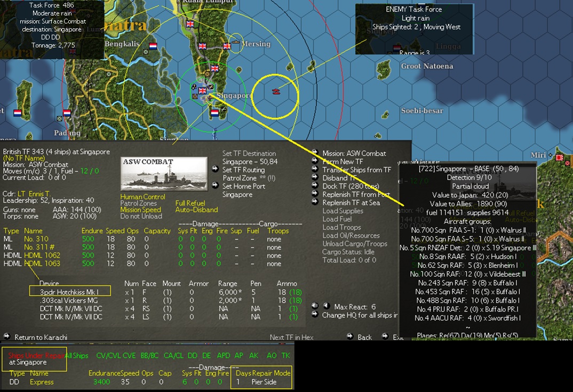Click the arrow beside Set Home Port

215,185
